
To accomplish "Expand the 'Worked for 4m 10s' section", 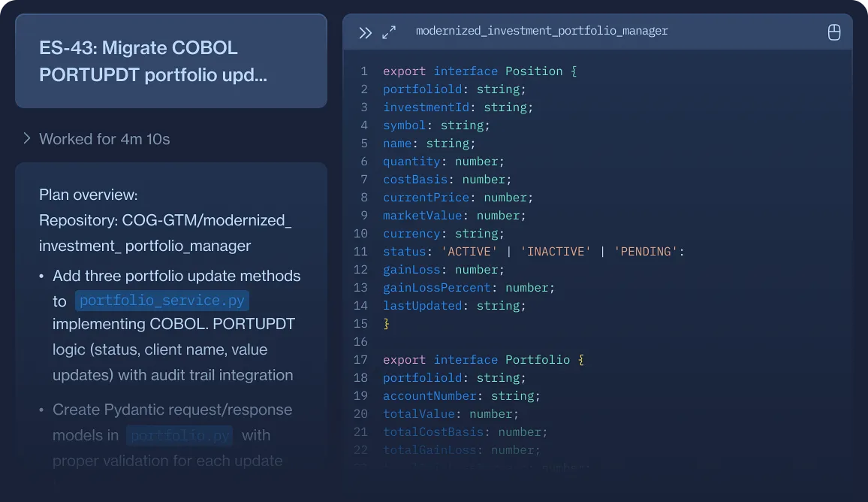I will click(x=97, y=138).
